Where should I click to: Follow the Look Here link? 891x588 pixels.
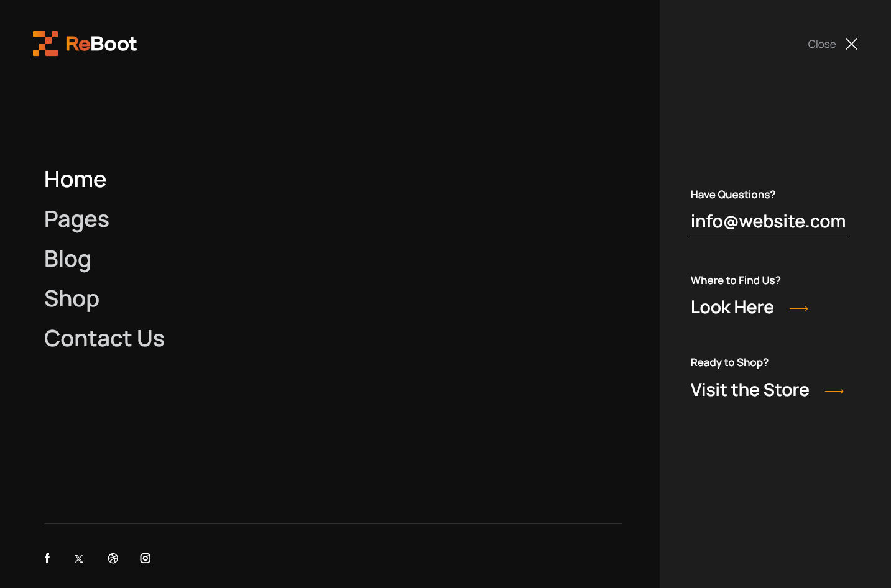732,307
